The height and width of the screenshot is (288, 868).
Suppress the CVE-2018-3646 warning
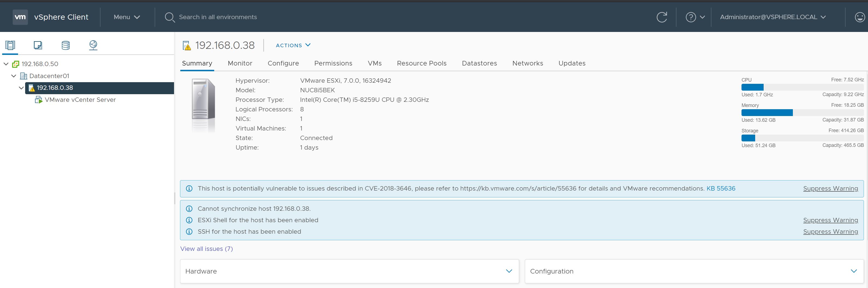point(831,189)
